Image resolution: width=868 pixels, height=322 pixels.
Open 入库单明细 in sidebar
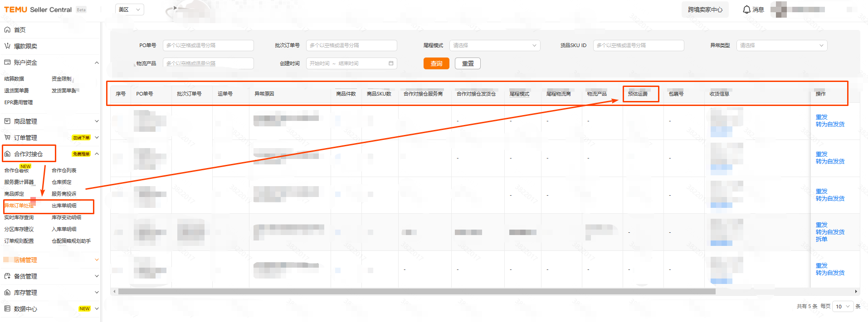tap(64, 229)
